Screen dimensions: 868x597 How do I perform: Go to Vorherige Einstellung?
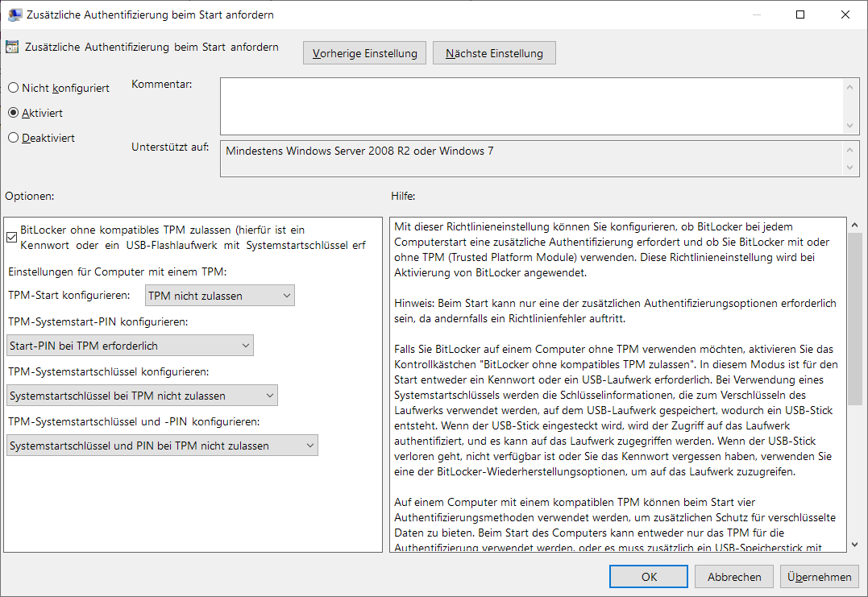(365, 53)
